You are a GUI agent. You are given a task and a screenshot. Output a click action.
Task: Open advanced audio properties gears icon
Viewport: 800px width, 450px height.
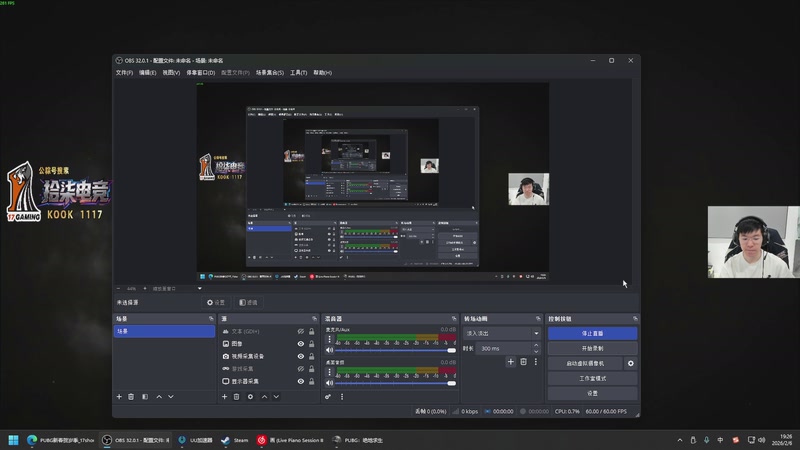pos(328,396)
